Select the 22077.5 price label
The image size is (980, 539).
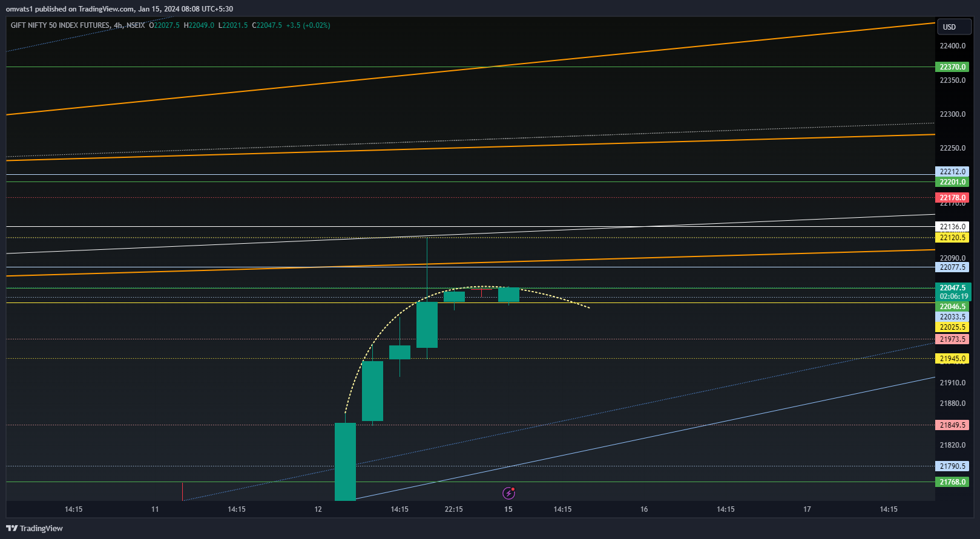(x=952, y=267)
